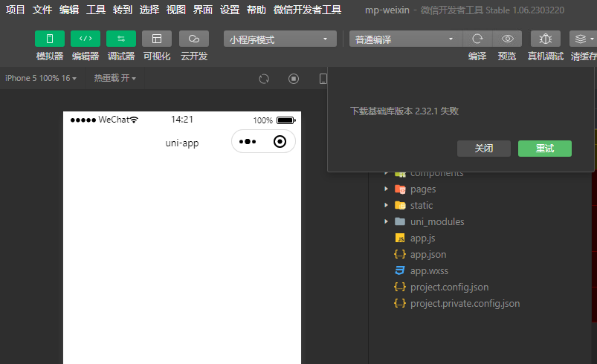The width and height of the screenshot is (597, 364).
Task: Select the static folder
Action: click(x=422, y=205)
